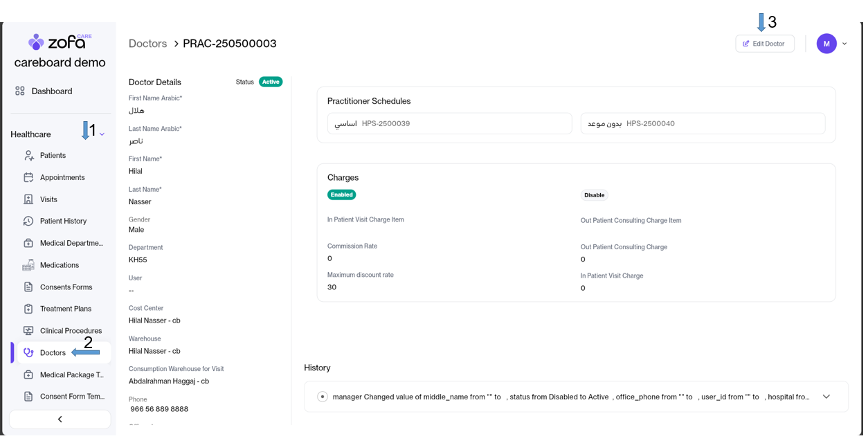Collapse the Healthcare menu section
The width and height of the screenshot is (868, 443).
point(102,134)
